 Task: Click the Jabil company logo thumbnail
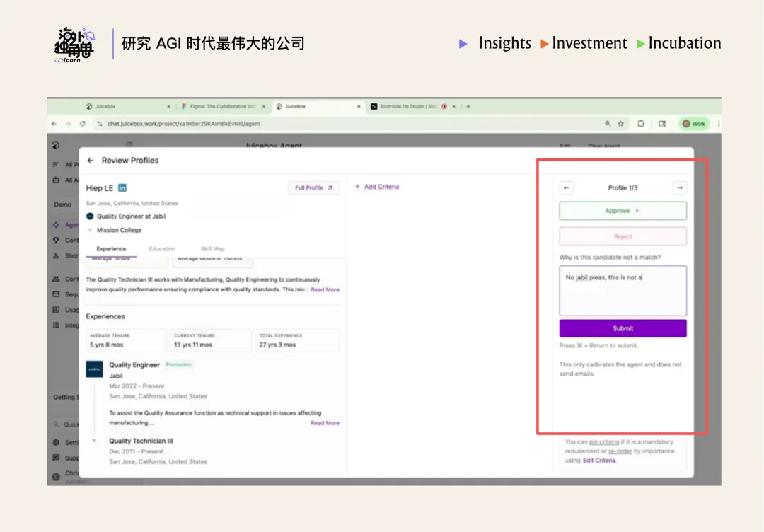(x=94, y=369)
